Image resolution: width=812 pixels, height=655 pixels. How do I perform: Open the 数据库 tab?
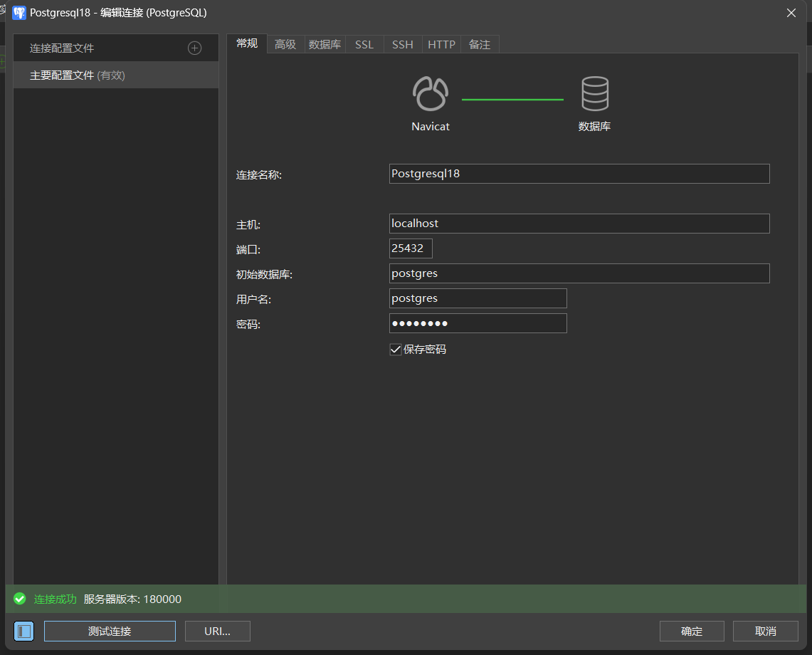click(325, 45)
